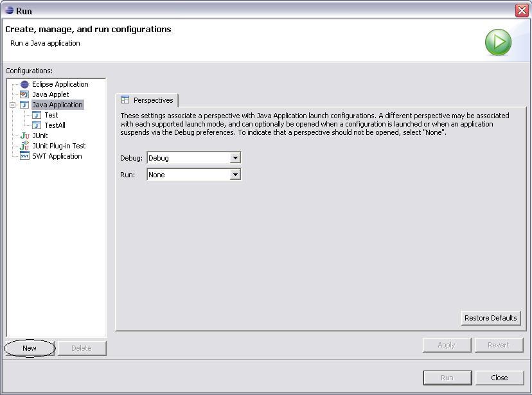This screenshot has width=532, height=395.
Task: Select the Test launch configuration
Action: (x=51, y=115)
